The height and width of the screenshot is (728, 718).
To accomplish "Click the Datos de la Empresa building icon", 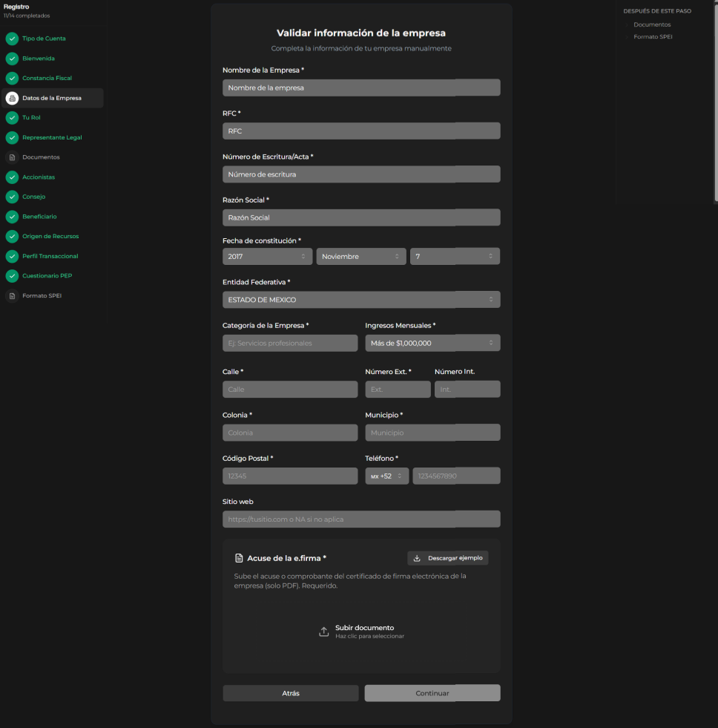I will (x=12, y=98).
